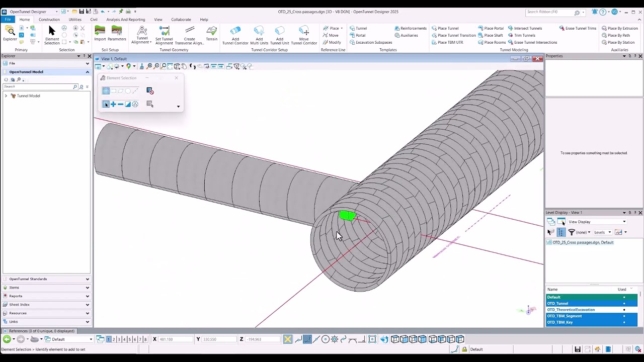Open the Tunnel template
644x362 pixels.
pyautogui.click(x=358, y=28)
